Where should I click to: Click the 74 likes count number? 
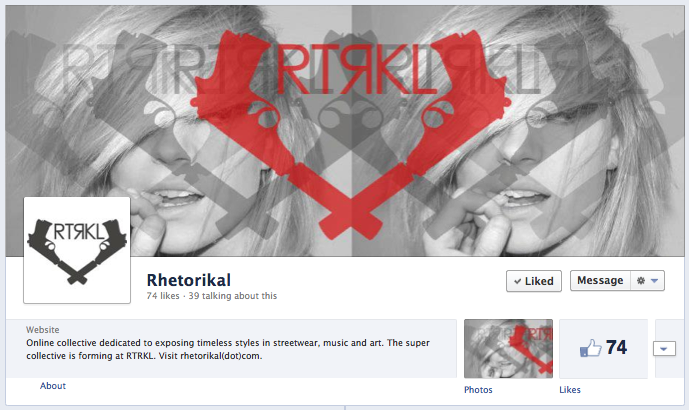pyautogui.click(x=616, y=347)
